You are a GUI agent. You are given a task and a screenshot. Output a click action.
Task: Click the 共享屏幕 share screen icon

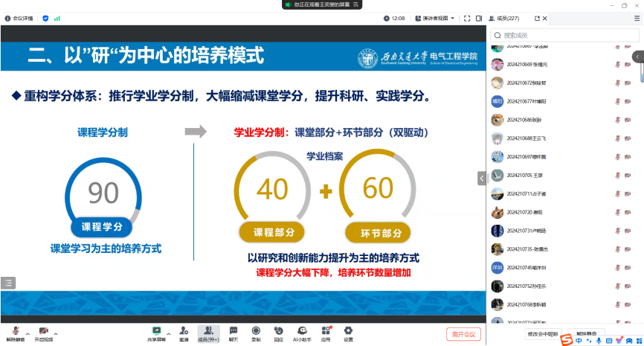[156, 332]
